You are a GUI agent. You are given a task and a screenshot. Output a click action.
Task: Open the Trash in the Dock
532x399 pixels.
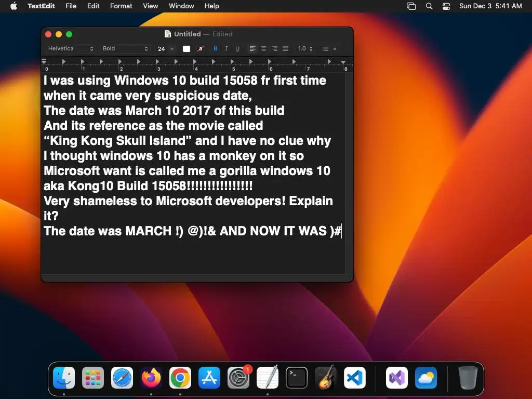(468, 378)
